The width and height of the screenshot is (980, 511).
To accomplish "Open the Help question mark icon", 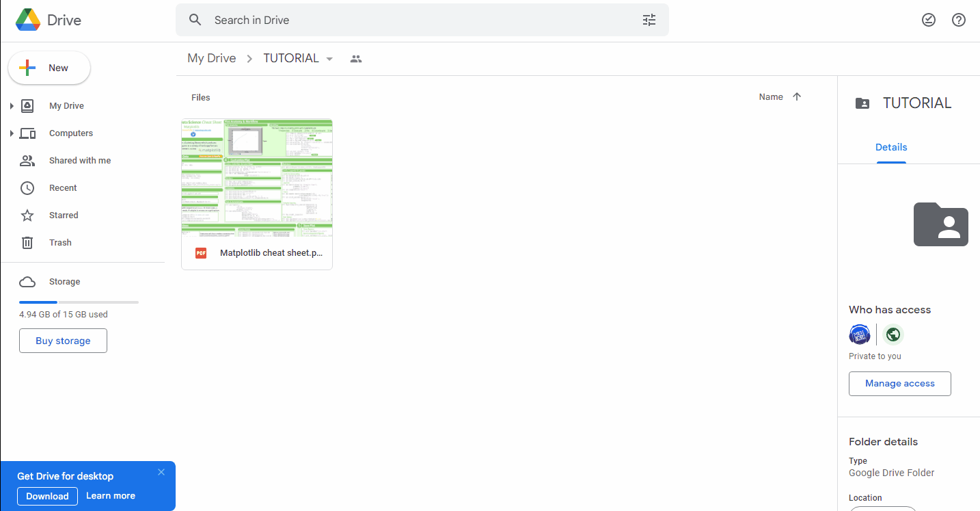I will click(958, 20).
